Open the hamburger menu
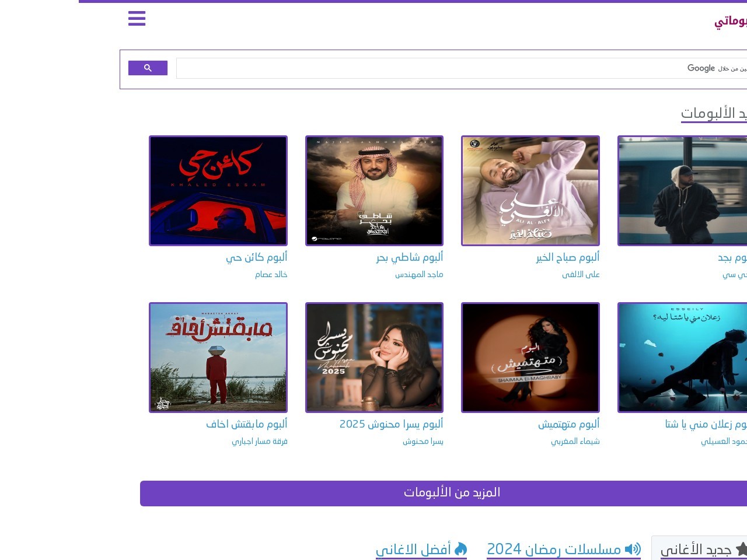747x560 pixels. (137, 19)
